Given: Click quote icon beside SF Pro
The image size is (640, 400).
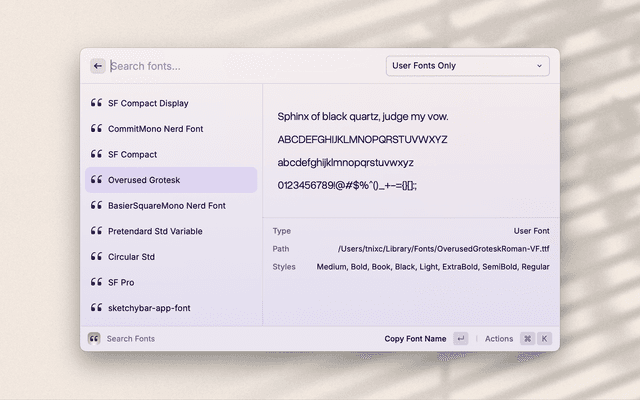Looking at the screenshot, I should (96, 282).
